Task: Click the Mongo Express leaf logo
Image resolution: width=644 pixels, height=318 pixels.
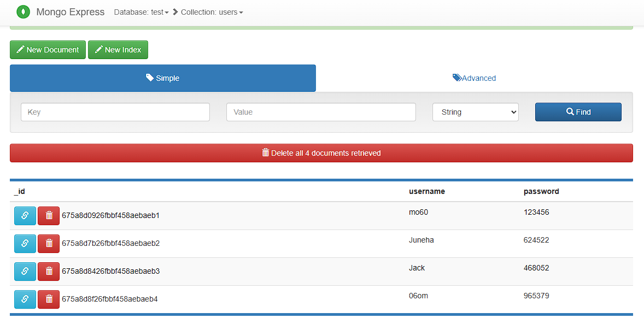Action: (x=23, y=11)
